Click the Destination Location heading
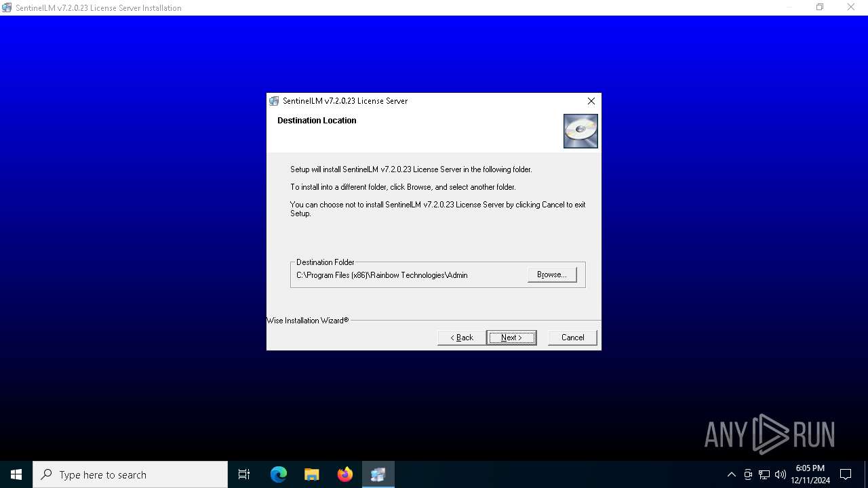This screenshot has height=488, width=868. point(317,121)
